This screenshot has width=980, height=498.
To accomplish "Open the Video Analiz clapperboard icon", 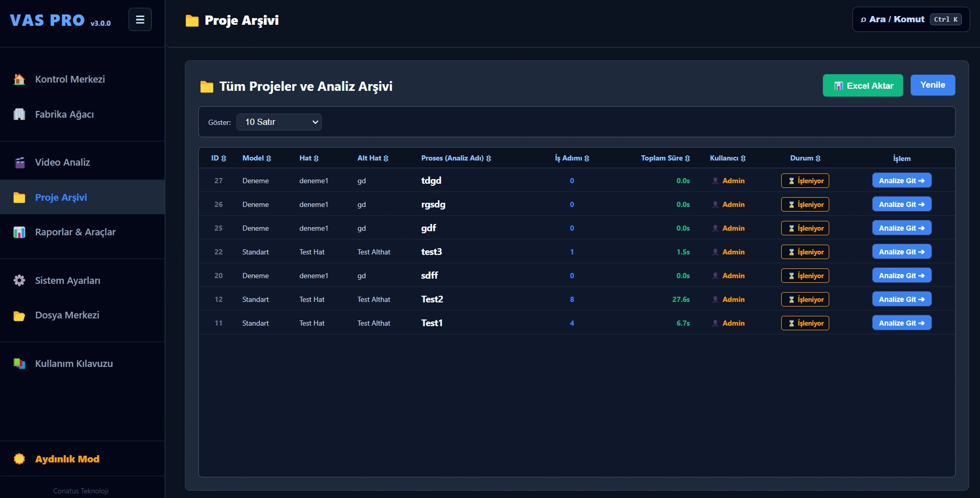I will coord(19,163).
